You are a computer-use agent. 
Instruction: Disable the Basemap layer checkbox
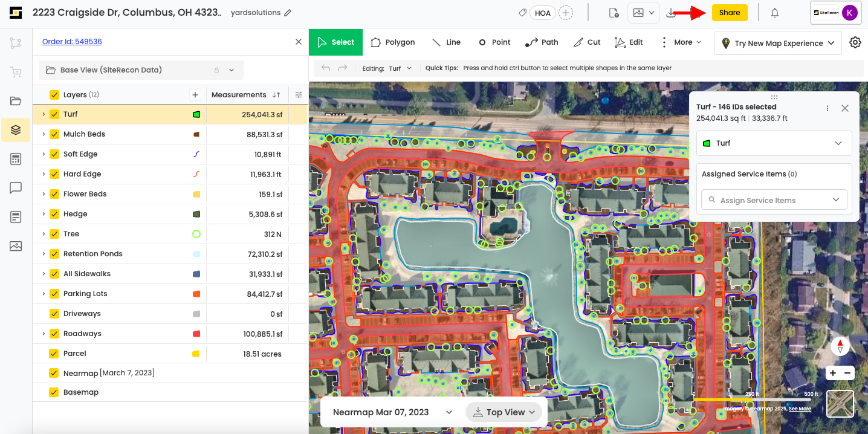pyautogui.click(x=54, y=392)
